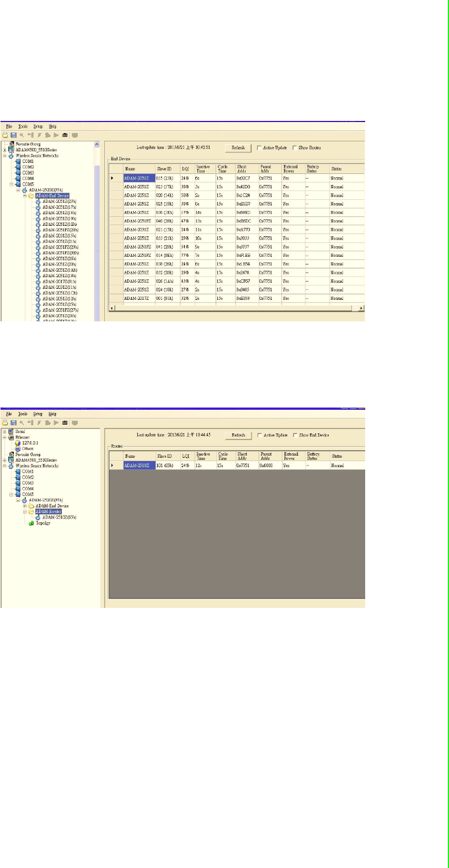Select COM3 in the Router window tree
This screenshot has width=449, height=868.
28,483
